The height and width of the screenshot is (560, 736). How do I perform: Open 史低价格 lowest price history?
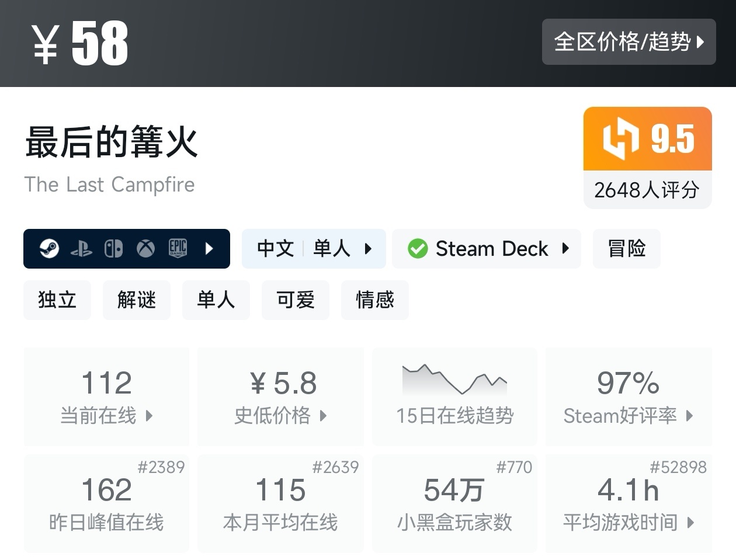pyautogui.click(x=280, y=397)
